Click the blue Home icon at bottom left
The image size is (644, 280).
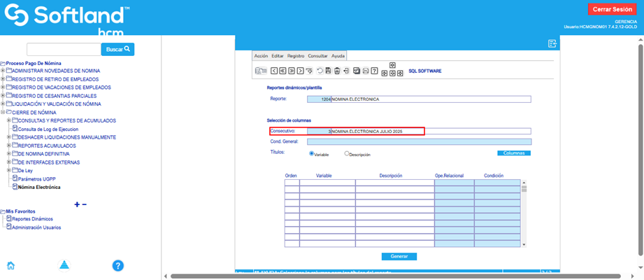(x=11, y=265)
